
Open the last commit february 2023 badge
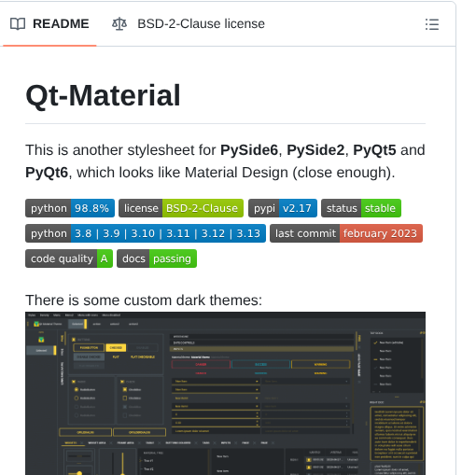pyautogui.click(x=346, y=233)
